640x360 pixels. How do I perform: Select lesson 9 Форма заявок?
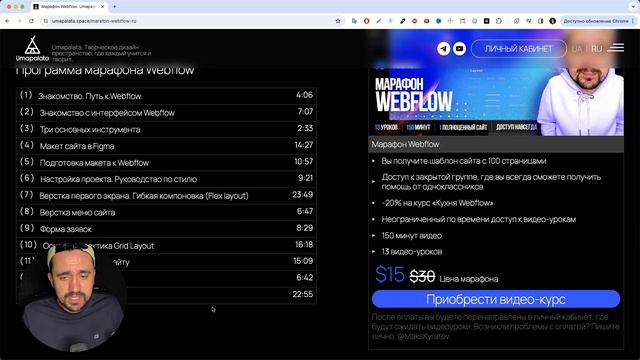[167, 229]
